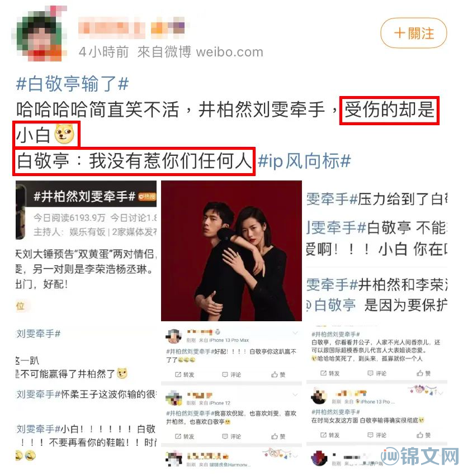Open the red-background couple photo thumbnail
Viewport: 463px width, 476px height.
(x=231, y=251)
